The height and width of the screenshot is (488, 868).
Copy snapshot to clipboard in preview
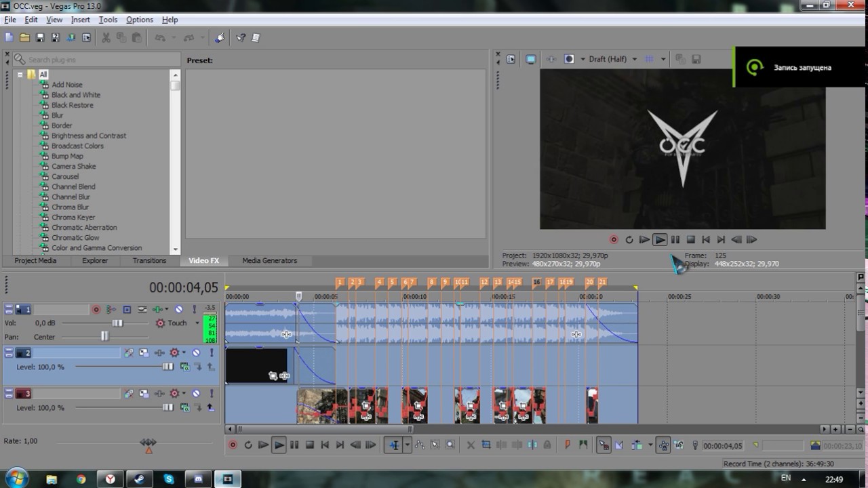point(681,59)
